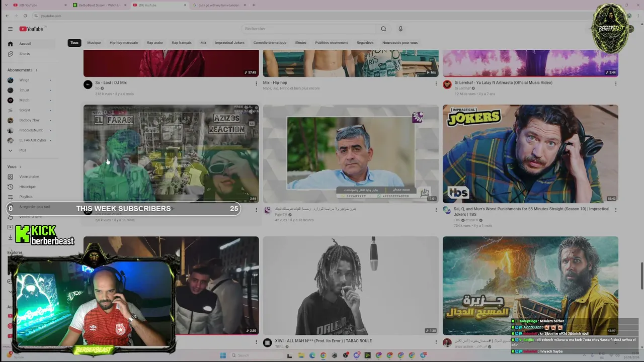Open the FreddieIsNumb subscription channel

(x=31, y=130)
